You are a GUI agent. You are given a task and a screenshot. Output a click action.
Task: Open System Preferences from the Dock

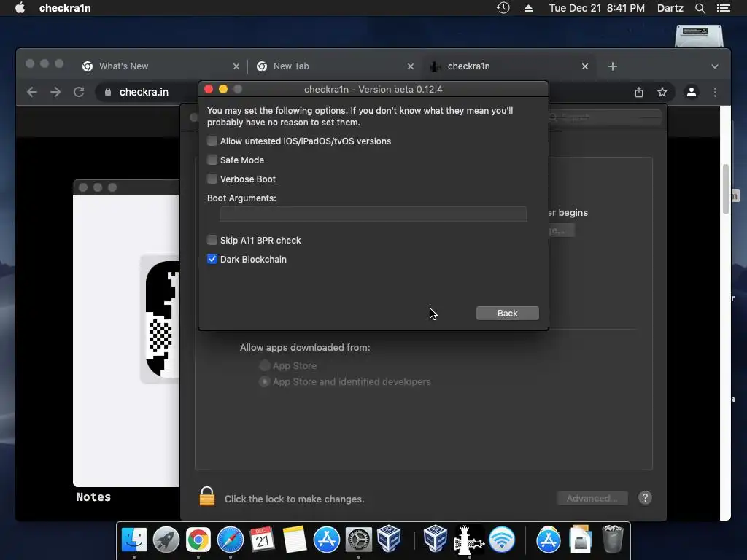click(x=358, y=540)
